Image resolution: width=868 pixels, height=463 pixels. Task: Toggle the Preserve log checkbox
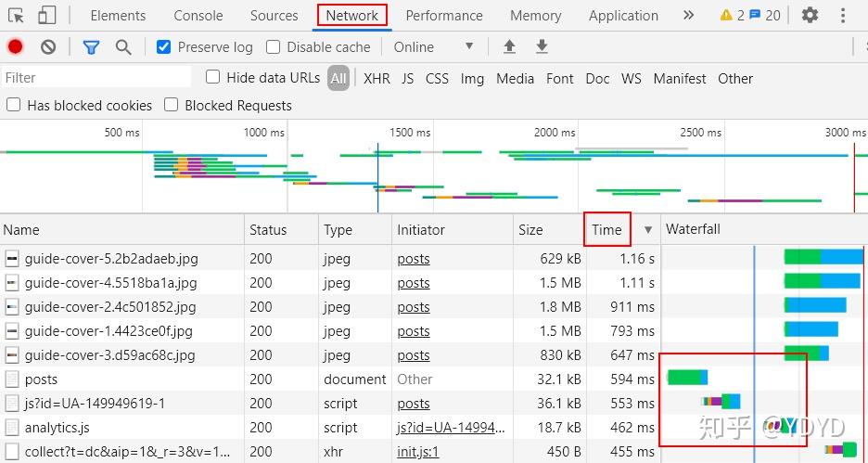pyautogui.click(x=163, y=47)
